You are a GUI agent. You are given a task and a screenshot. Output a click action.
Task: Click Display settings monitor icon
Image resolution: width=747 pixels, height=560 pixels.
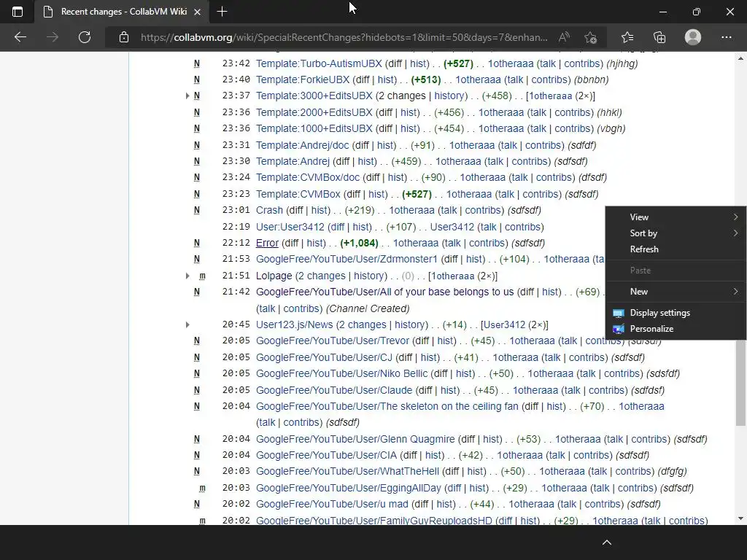tap(619, 313)
